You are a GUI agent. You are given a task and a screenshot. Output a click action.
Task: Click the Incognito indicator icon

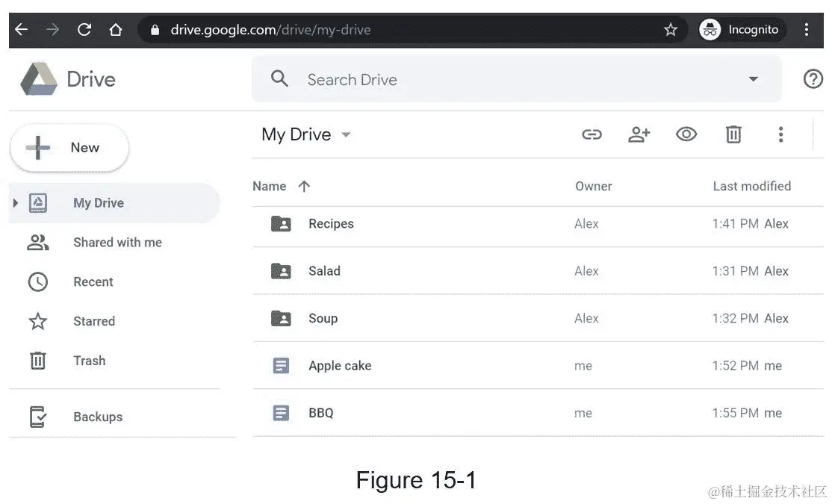pyautogui.click(x=709, y=29)
